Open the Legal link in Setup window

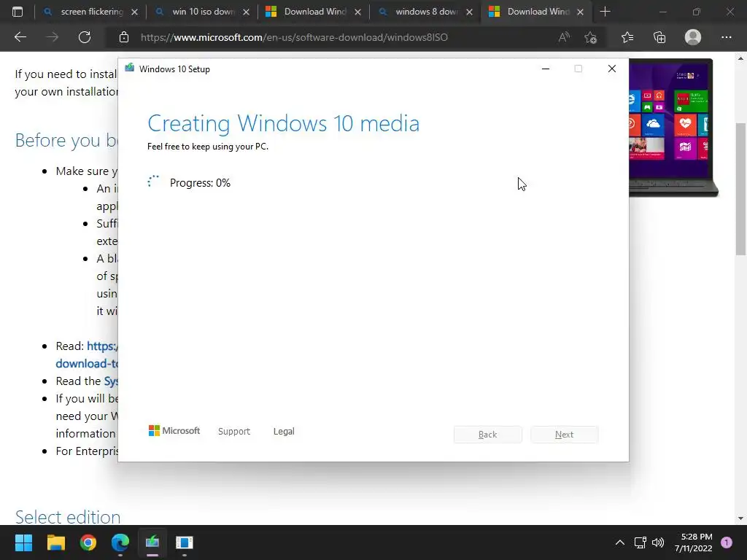point(284,432)
